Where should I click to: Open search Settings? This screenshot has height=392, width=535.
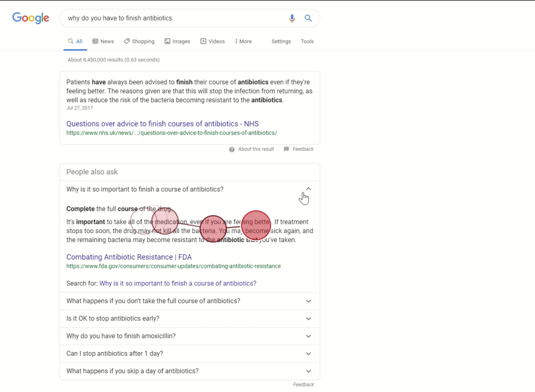tap(281, 41)
